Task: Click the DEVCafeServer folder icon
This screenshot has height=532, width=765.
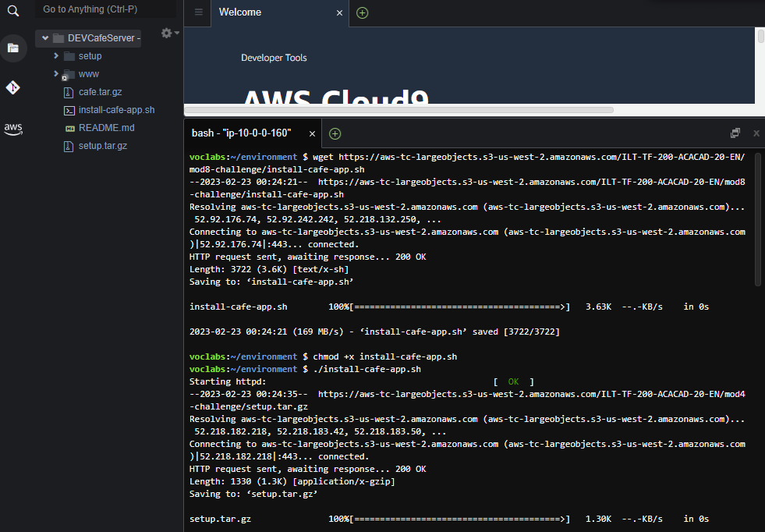Action: [58, 38]
